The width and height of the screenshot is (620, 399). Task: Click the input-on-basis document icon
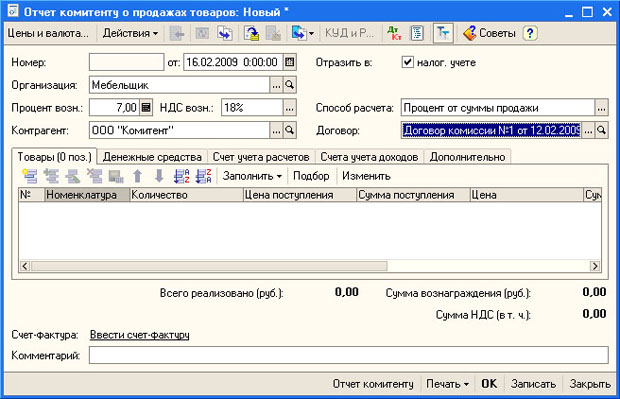(x=299, y=33)
